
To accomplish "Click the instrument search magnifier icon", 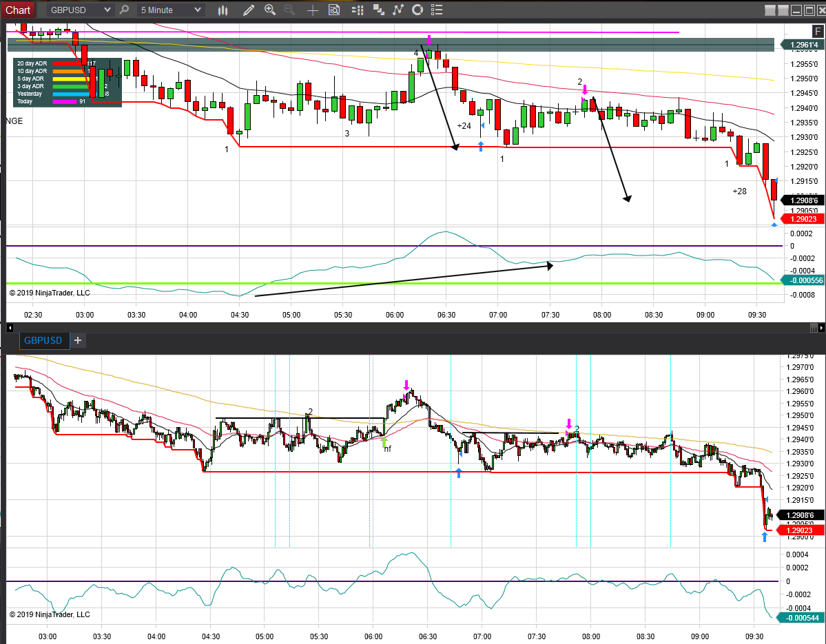I will (124, 10).
